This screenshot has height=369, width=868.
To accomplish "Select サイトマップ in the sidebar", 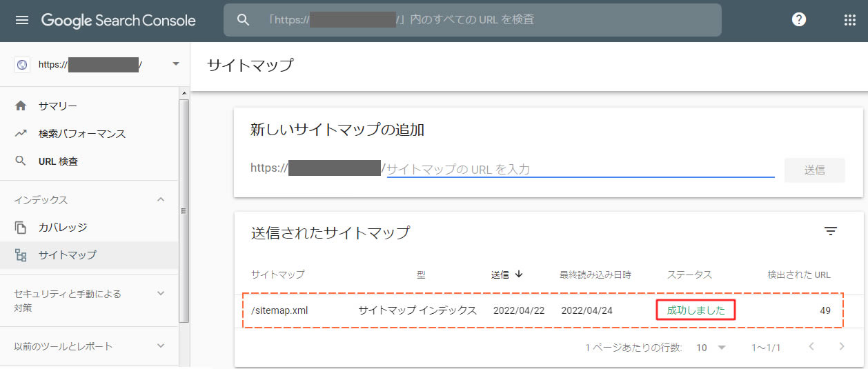I will pos(89,255).
